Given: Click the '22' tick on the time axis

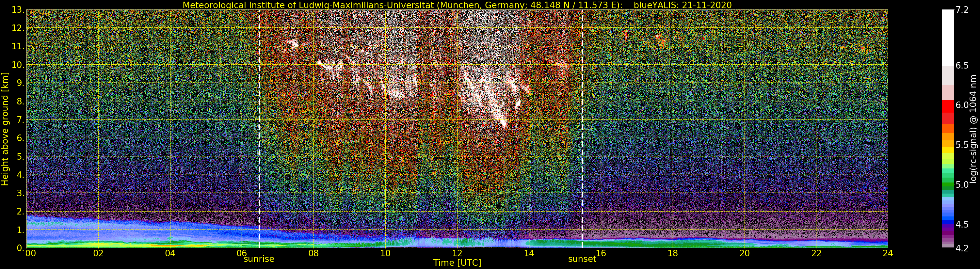Looking at the screenshot, I should [816, 253].
